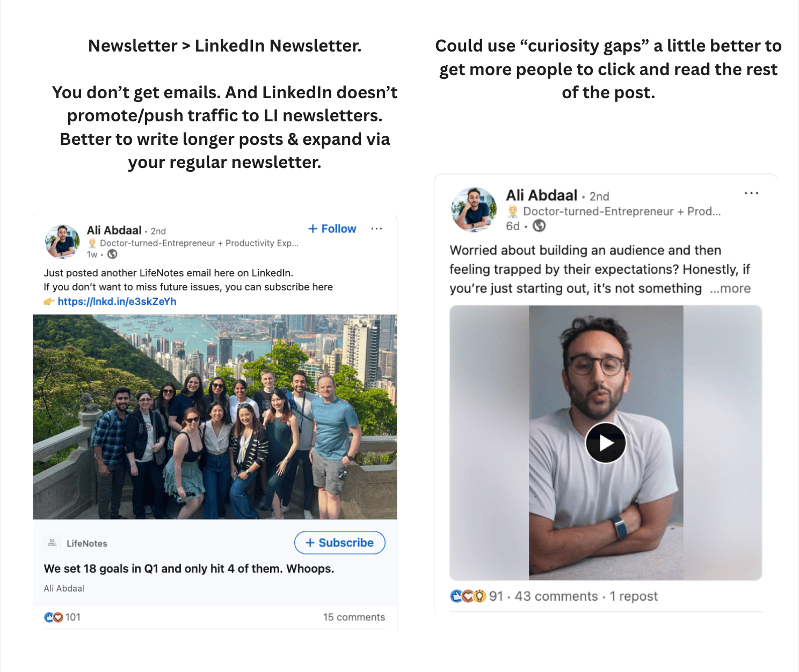Click globe visibility icon on right post
This screenshot has width=799, height=672.
coord(539,226)
